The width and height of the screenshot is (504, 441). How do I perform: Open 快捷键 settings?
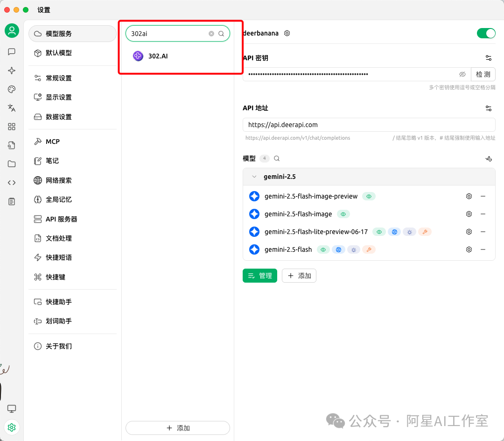click(x=72, y=277)
